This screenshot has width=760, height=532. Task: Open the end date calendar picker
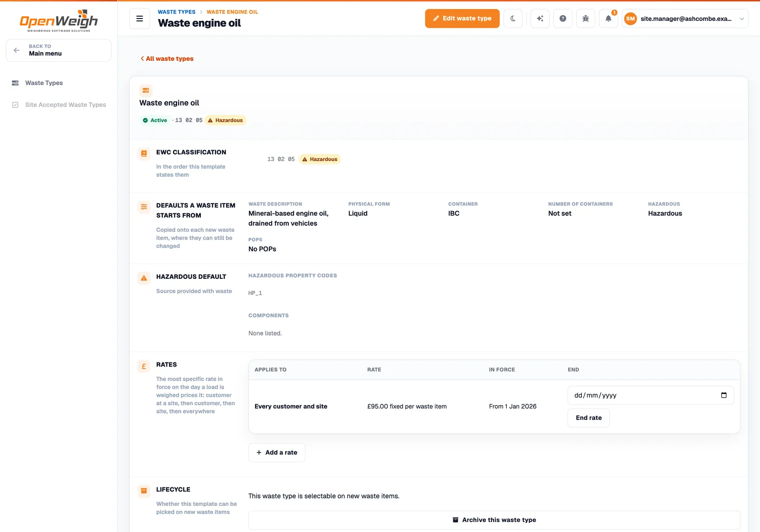pos(724,395)
